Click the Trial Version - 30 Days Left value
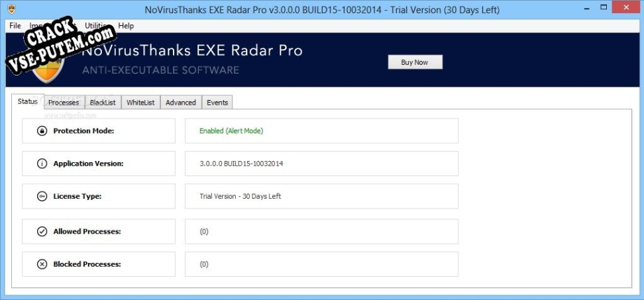This screenshot has width=644, height=300. click(241, 196)
